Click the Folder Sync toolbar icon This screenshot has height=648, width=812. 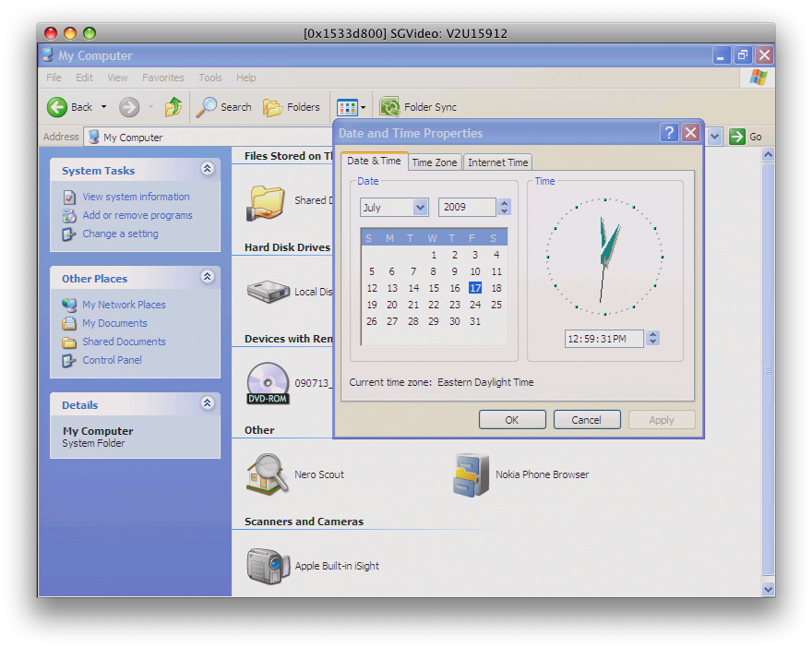click(389, 107)
